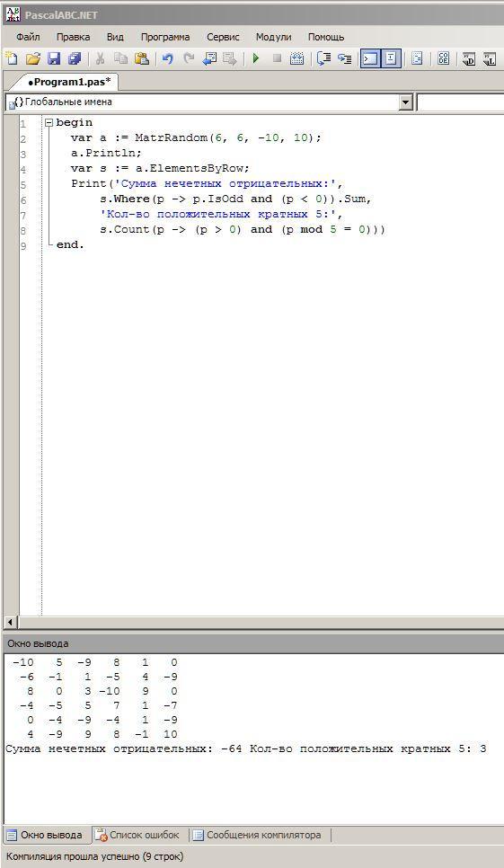Click the Save All icon
The width and height of the screenshot is (504, 868).
(75, 58)
